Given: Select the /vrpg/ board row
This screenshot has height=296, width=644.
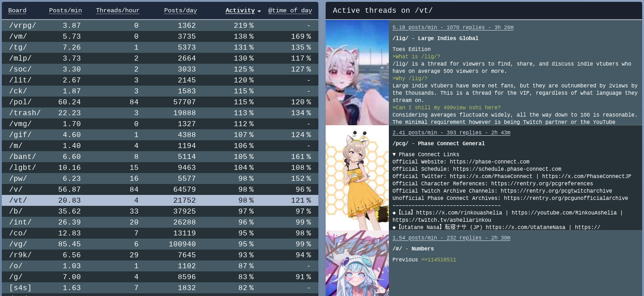Looking at the screenshot, I should [160, 26].
